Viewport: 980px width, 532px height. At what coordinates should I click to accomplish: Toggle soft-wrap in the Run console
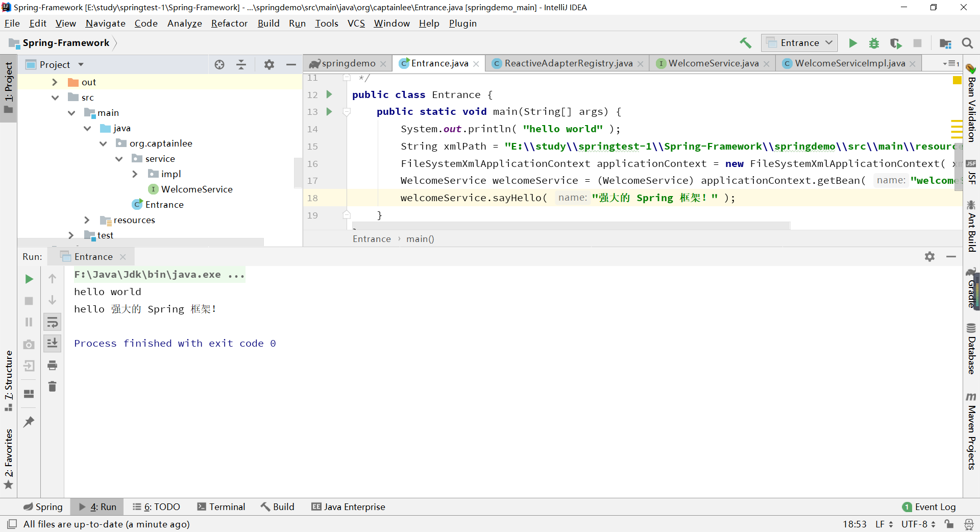point(52,322)
